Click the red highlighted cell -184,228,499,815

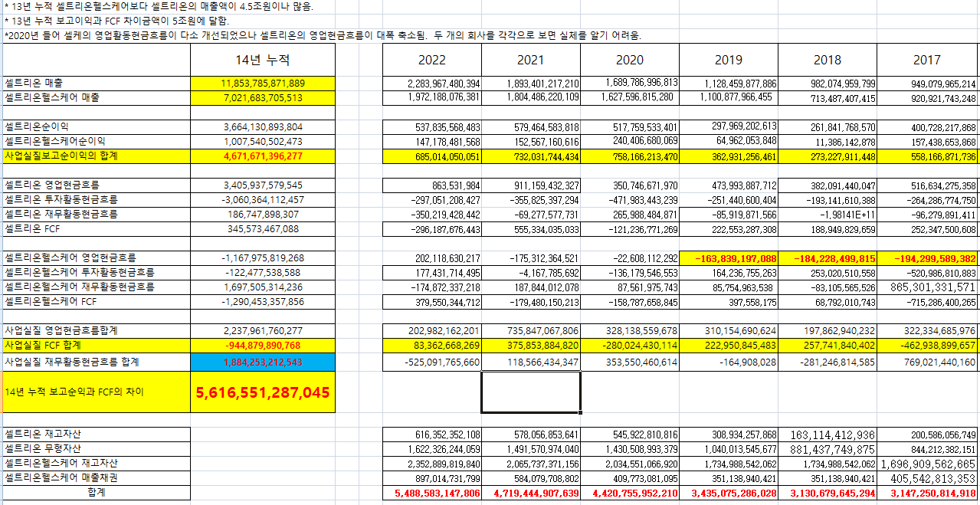click(x=828, y=257)
